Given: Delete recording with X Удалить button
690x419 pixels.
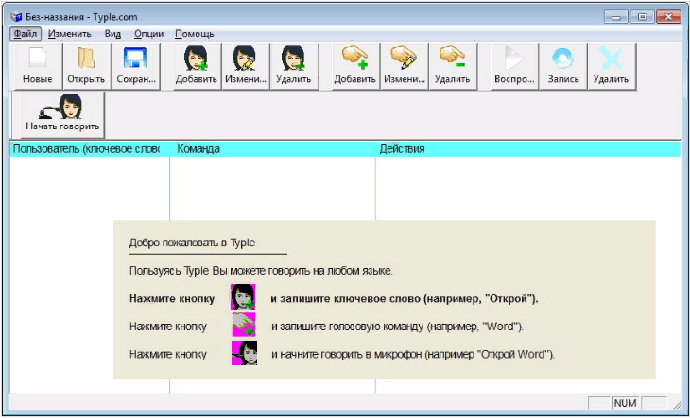Looking at the screenshot, I should coord(612,66).
